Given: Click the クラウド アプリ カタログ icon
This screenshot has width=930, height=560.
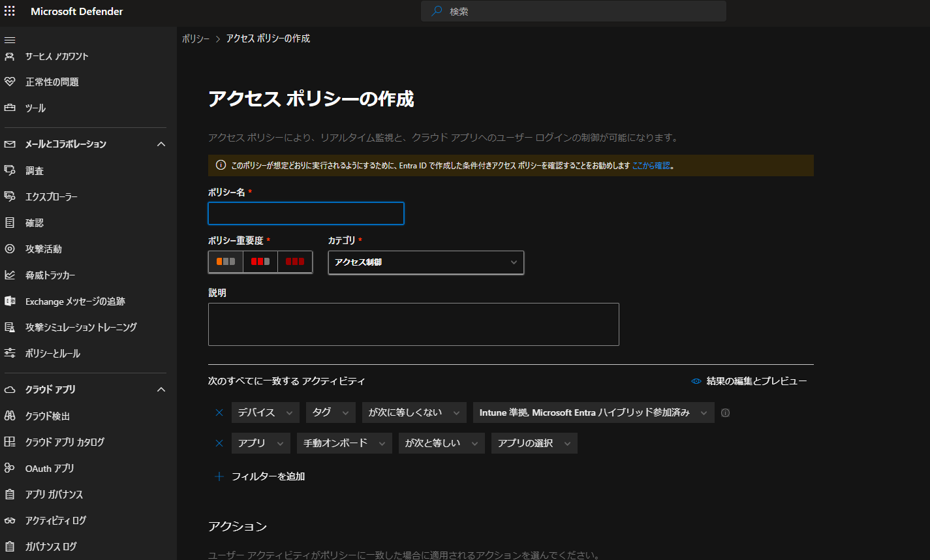Looking at the screenshot, I should [x=10, y=442].
